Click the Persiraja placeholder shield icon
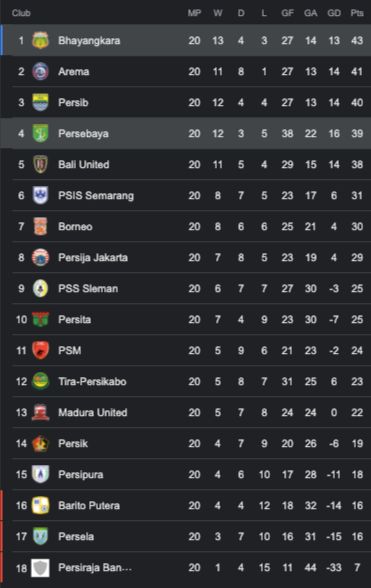This screenshot has height=588, width=371. [x=40, y=567]
